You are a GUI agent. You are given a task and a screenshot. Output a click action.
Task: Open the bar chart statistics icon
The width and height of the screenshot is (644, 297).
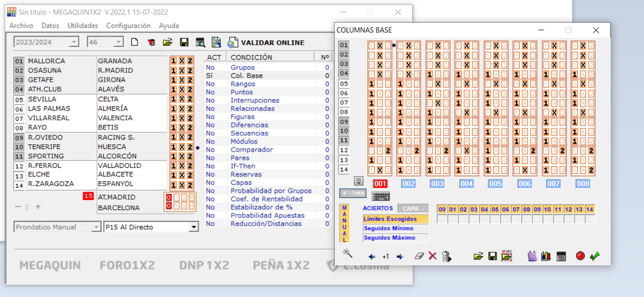click(546, 256)
